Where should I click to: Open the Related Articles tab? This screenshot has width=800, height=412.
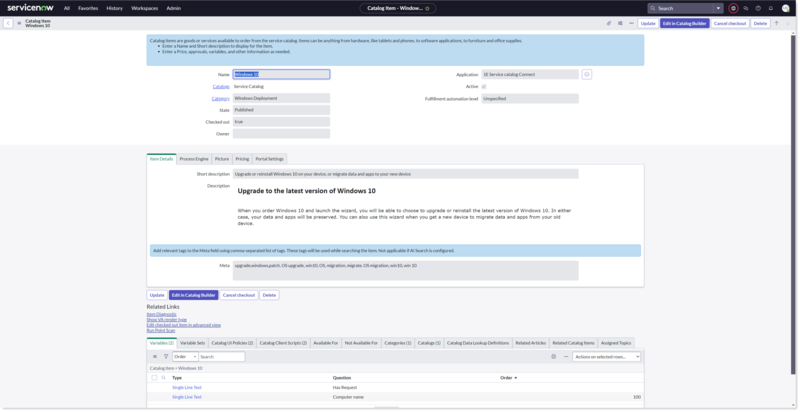pos(531,343)
